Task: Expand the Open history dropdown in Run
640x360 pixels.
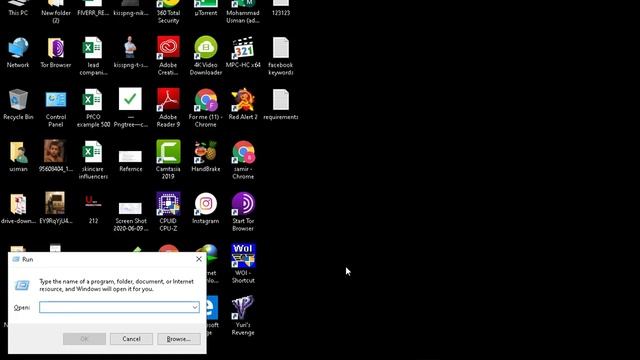Action: [195, 307]
